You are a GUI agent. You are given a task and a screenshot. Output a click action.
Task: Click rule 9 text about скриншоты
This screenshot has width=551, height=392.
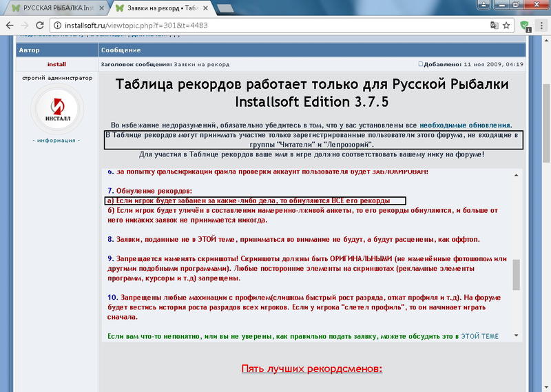307,269
